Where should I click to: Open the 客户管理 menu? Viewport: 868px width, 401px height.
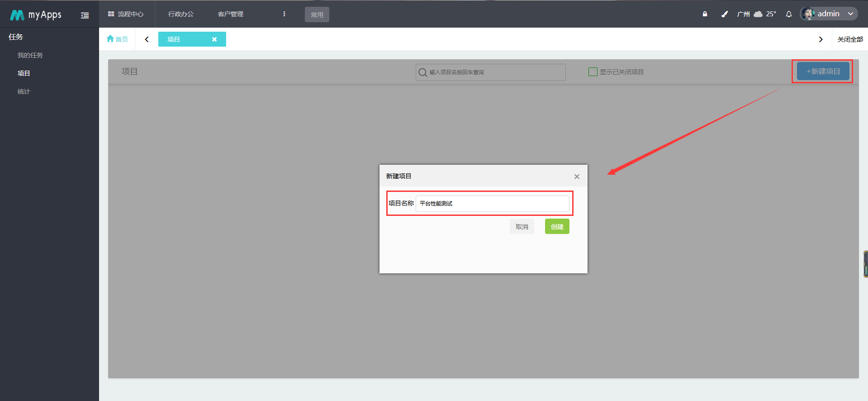tap(231, 14)
